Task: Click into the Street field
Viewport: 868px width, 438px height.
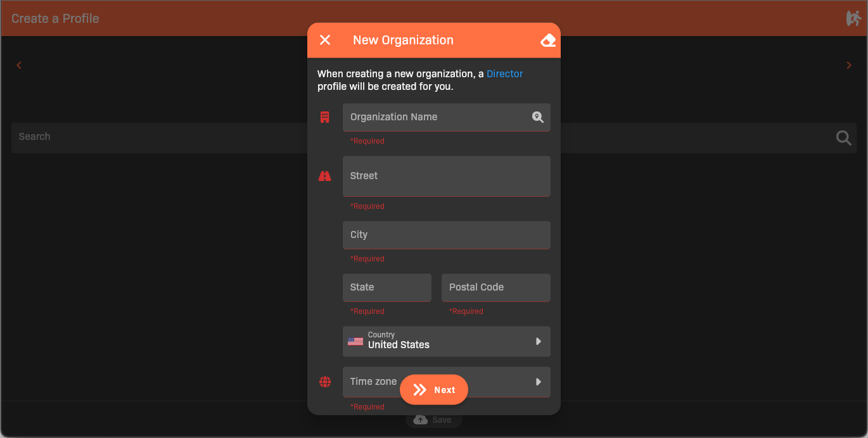Action: click(446, 176)
